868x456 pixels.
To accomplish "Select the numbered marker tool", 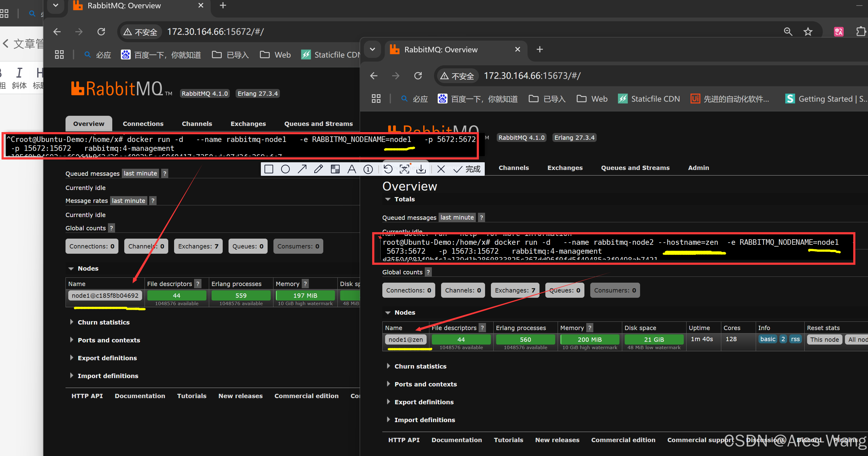I will 368,169.
